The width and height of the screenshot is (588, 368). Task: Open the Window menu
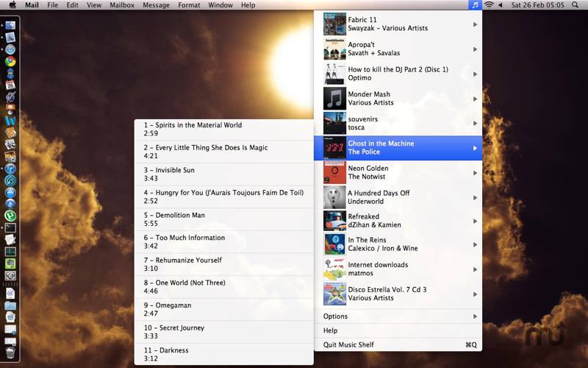pos(220,5)
